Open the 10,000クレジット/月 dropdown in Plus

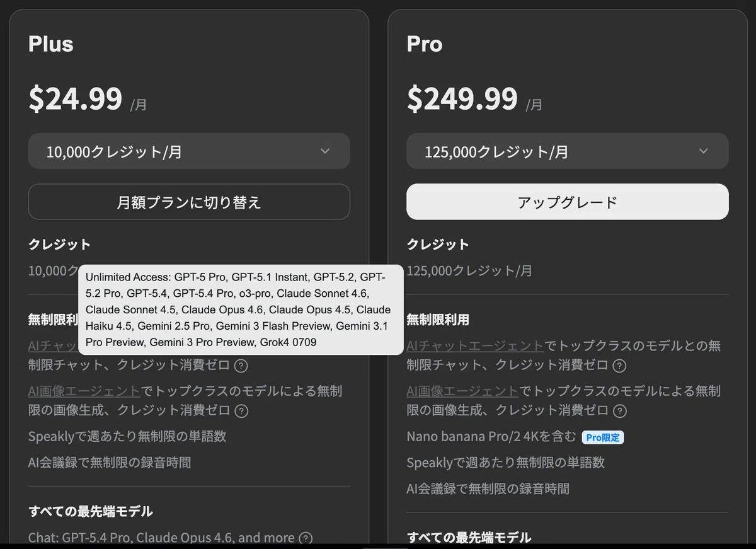point(189,151)
